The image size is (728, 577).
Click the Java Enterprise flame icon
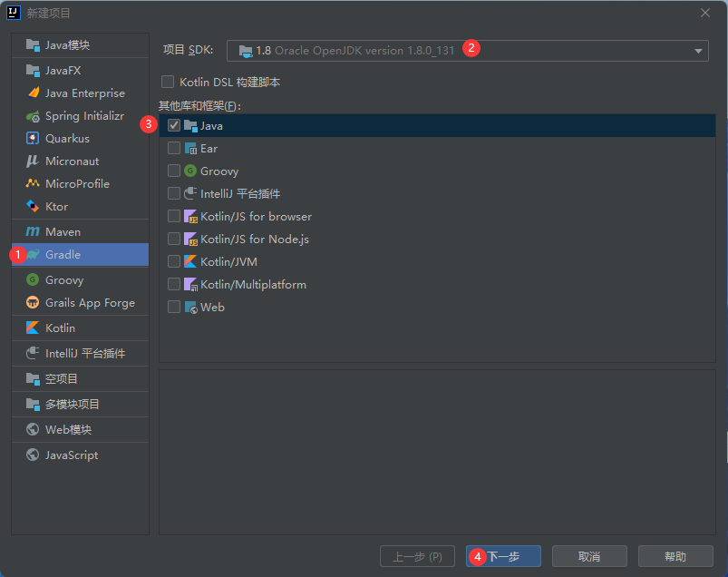(33, 93)
